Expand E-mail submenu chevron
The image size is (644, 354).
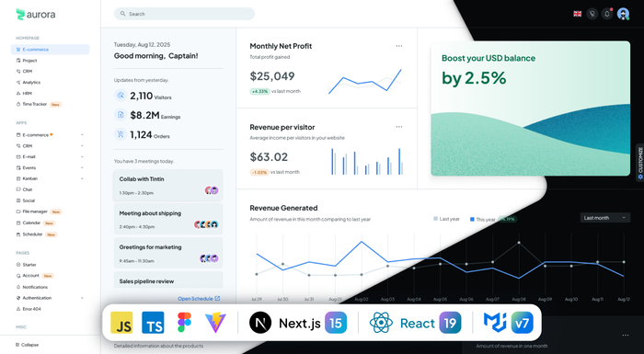[82, 157]
